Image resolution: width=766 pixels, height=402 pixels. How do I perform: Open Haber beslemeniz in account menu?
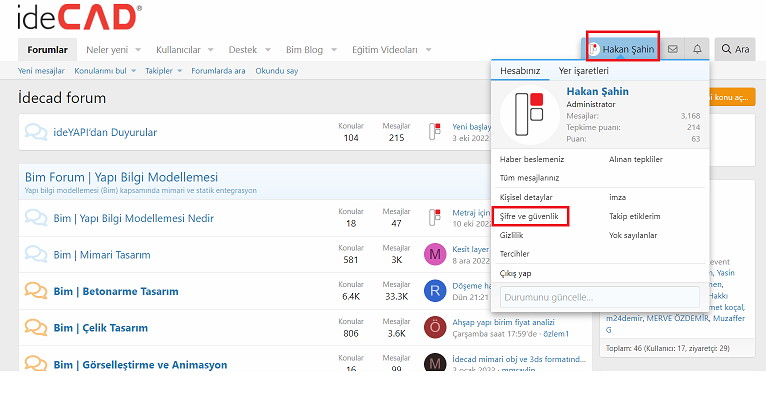pos(532,159)
